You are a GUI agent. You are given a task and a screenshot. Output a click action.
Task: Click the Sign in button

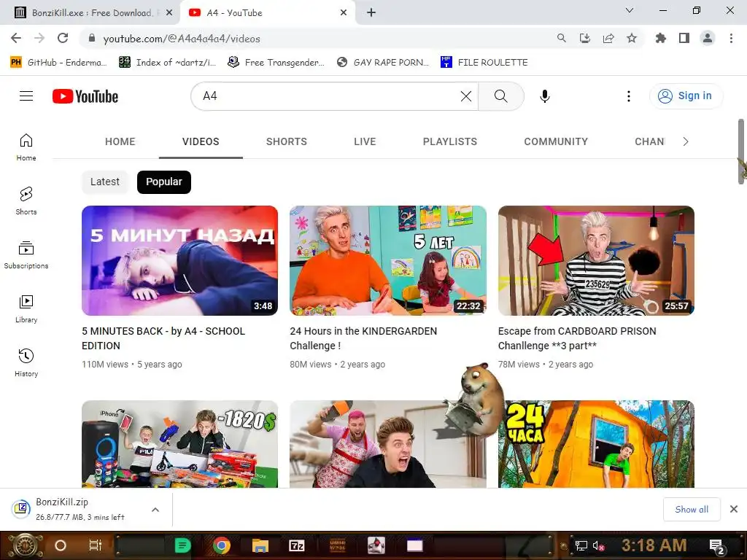pos(686,96)
